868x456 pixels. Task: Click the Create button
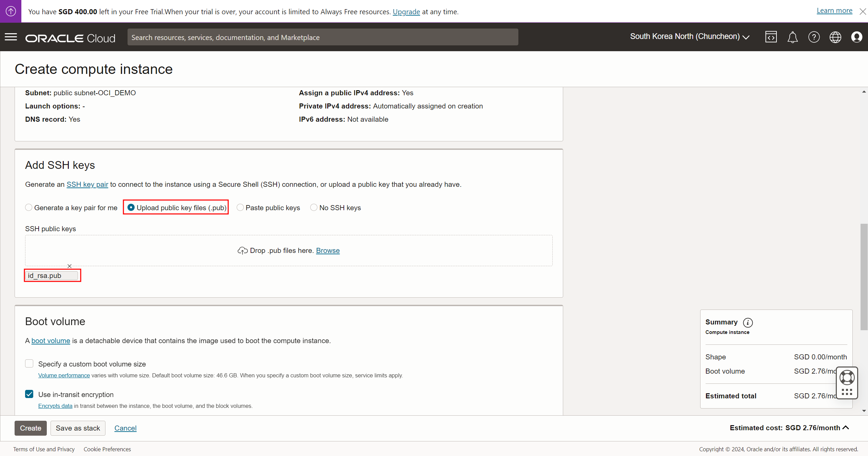pos(31,428)
